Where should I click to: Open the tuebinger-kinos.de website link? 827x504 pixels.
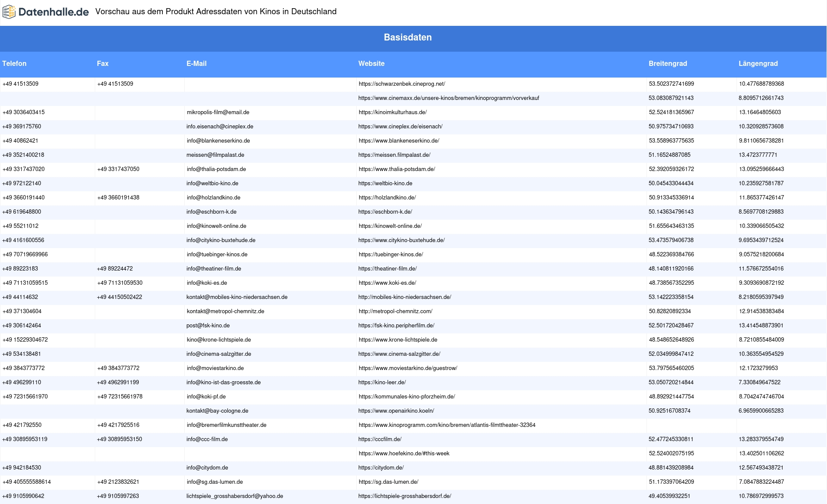pos(391,255)
